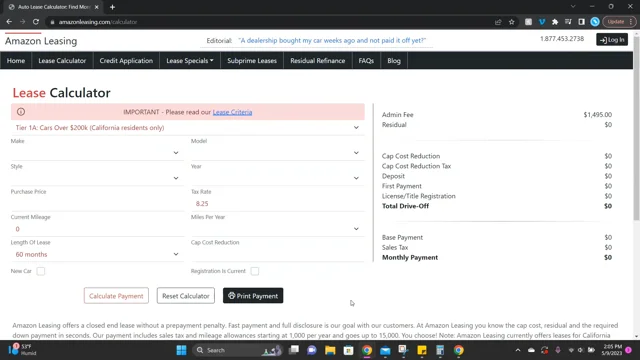Open Credit Application nav item
The image size is (640, 360).
[126, 60]
